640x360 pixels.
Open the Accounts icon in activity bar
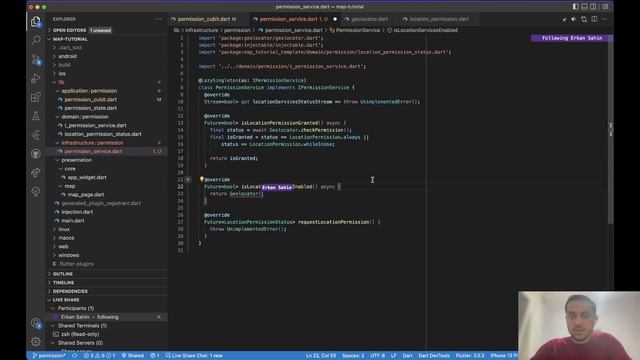36,323
